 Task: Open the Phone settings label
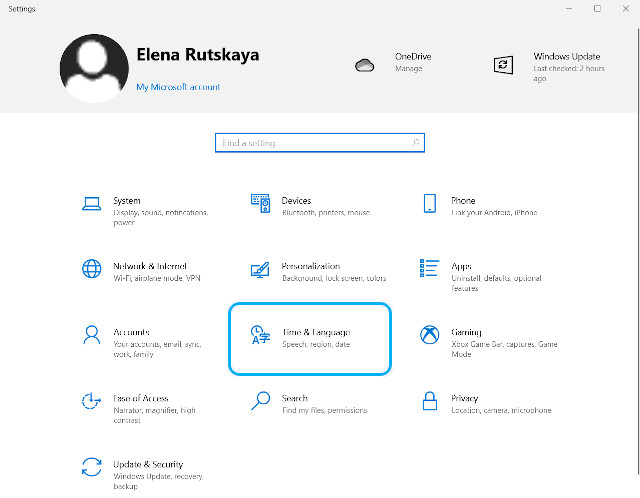[x=463, y=201]
